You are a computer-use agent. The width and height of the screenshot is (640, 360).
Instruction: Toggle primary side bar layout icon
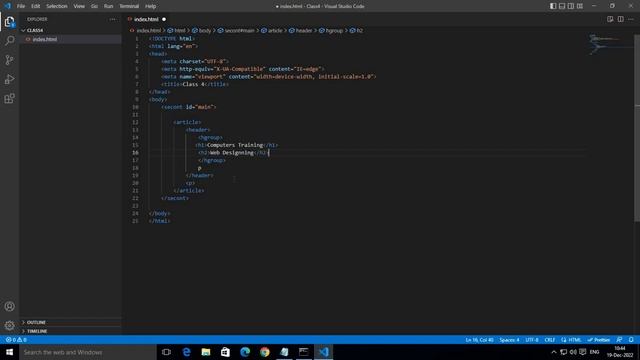click(x=553, y=6)
